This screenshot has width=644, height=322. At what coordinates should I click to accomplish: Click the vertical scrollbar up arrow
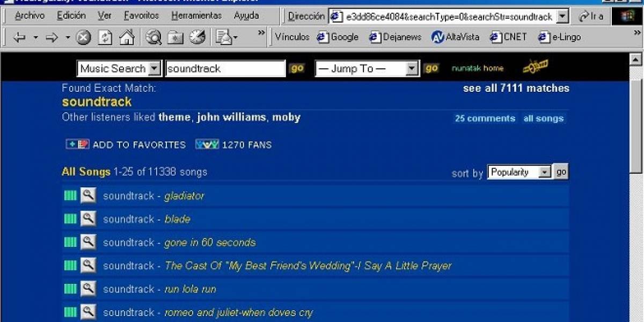point(636,60)
